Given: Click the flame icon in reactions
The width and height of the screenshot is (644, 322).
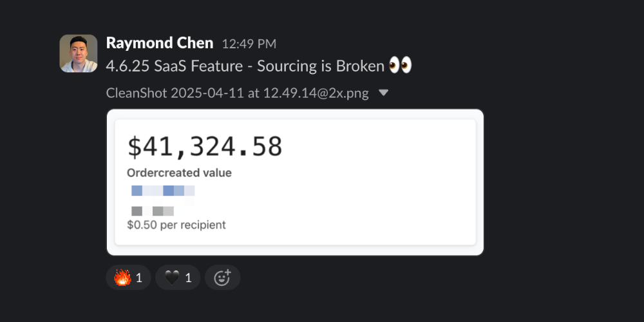Looking at the screenshot, I should click(x=122, y=278).
